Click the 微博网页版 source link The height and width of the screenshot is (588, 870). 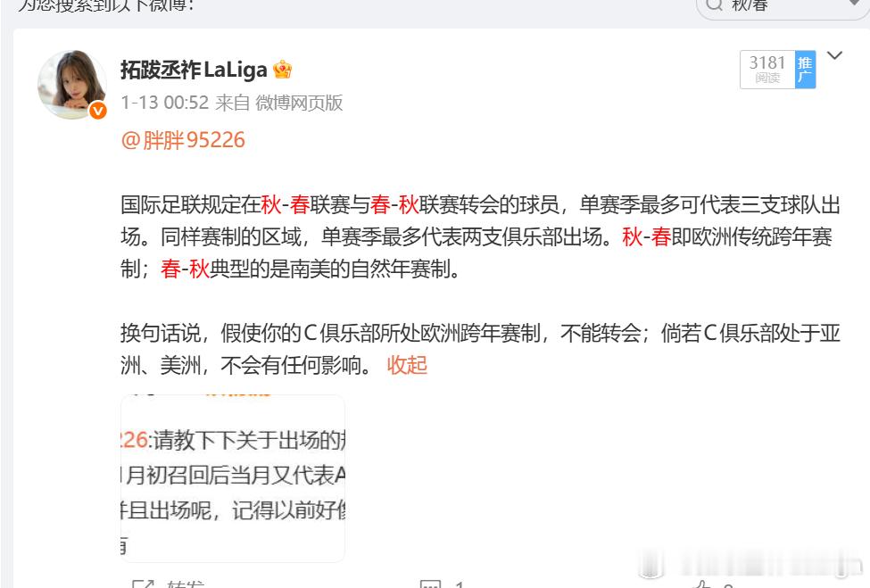[299, 103]
